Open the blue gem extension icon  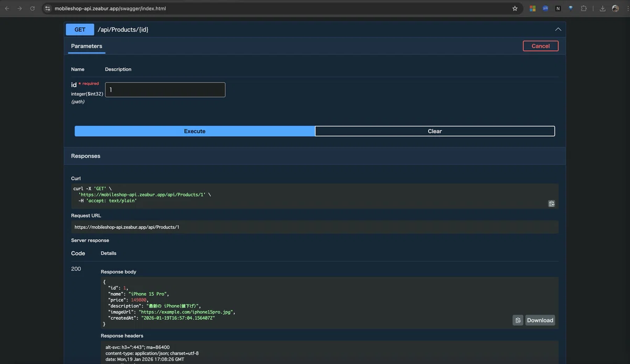click(x=571, y=8)
